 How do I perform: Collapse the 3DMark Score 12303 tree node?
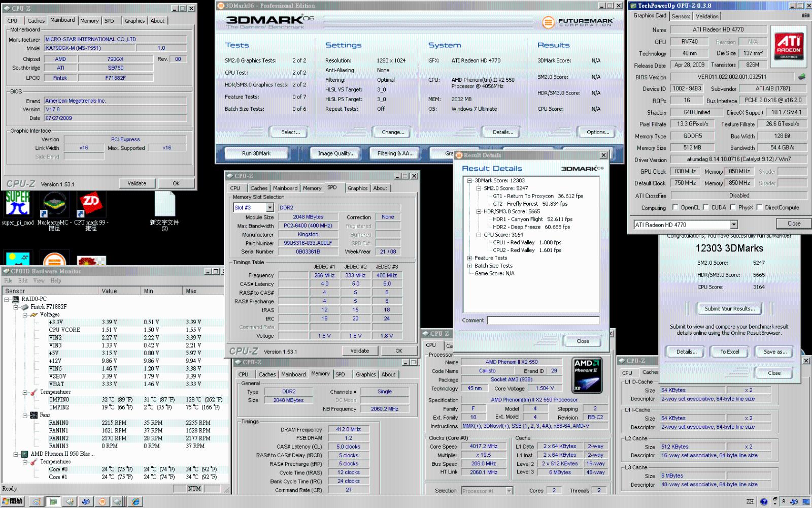pos(469,180)
